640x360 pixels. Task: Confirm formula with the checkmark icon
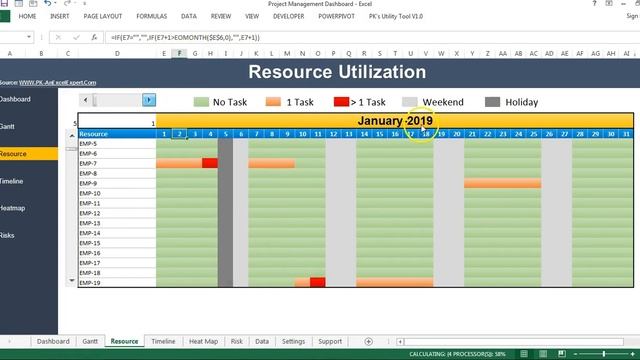pyautogui.click(x=76, y=38)
